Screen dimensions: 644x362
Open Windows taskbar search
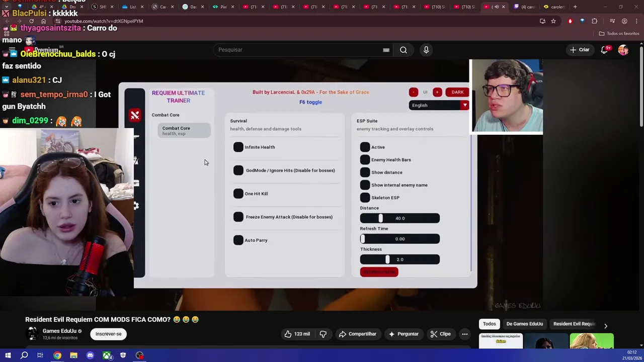24,355
